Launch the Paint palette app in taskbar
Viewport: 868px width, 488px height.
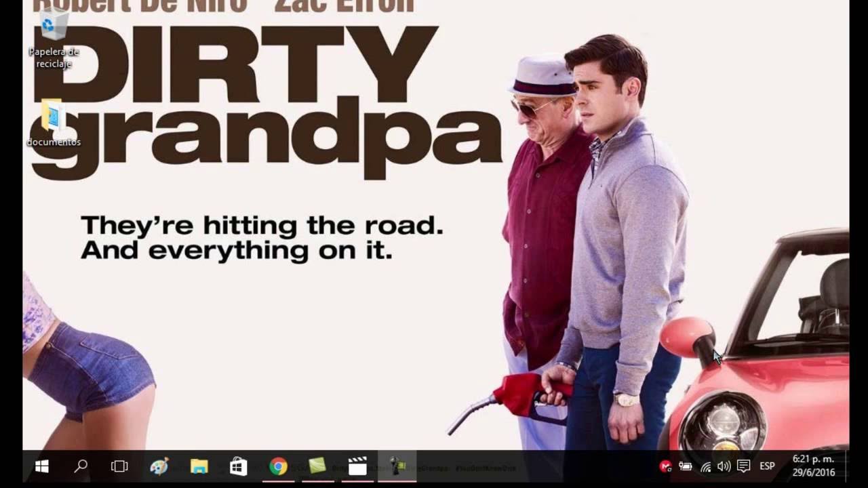pos(159,466)
